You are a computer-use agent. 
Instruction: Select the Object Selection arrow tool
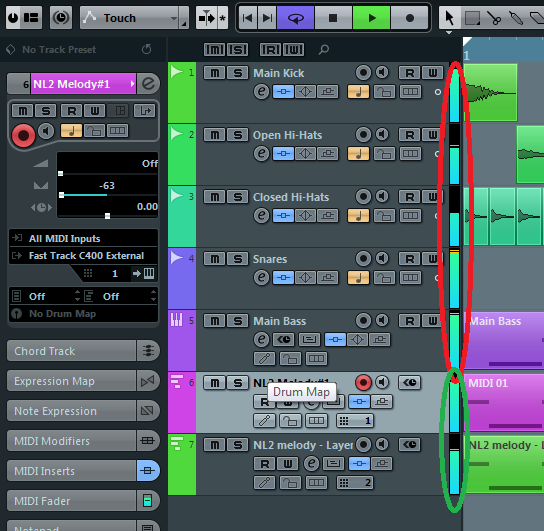449,18
